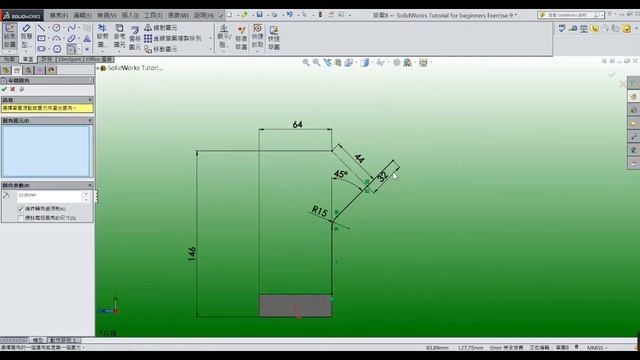This screenshot has width=640, height=360.
Task: Switch to the DimXpert ribbon tab
Action: tap(69, 60)
